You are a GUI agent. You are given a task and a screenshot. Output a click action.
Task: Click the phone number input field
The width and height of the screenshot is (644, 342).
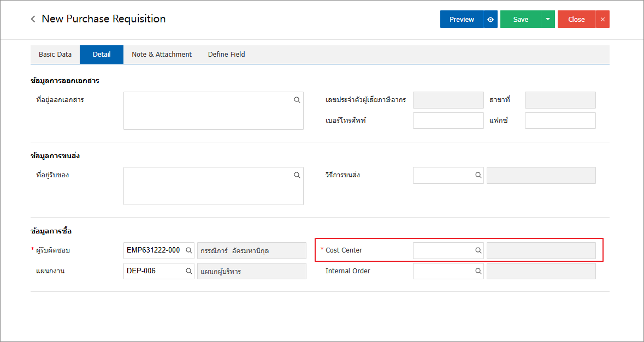pyautogui.click(x=448, y=121)
